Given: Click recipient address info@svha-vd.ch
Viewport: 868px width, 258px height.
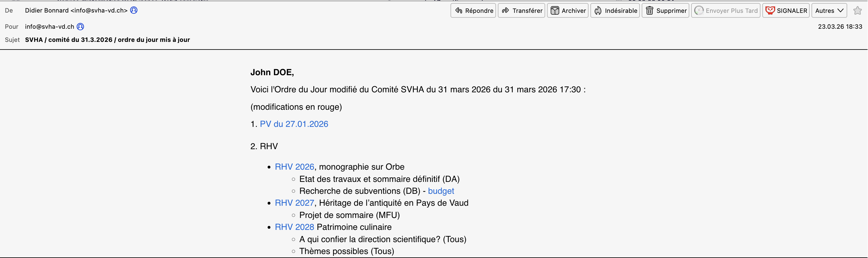Looking at the screenshot, I should tap(49, 27).
